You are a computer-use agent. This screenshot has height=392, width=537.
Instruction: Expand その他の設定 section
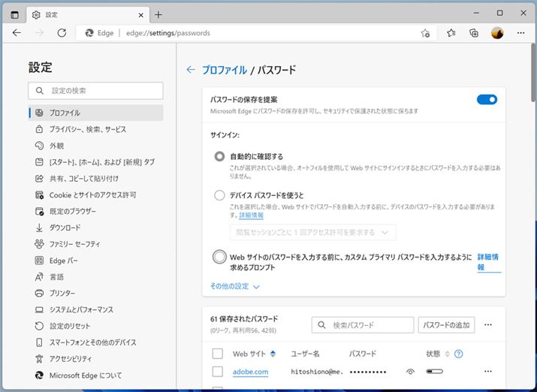click(235, 286)
